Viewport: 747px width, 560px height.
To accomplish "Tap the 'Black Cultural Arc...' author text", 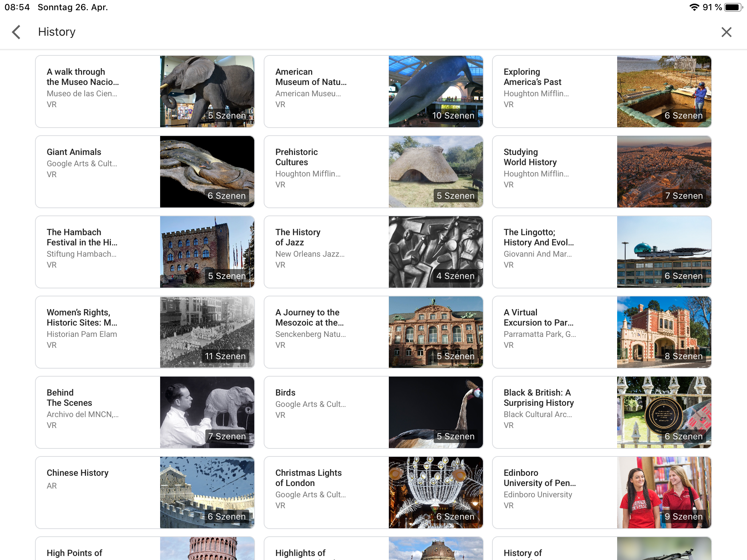I will click(538, 414).
